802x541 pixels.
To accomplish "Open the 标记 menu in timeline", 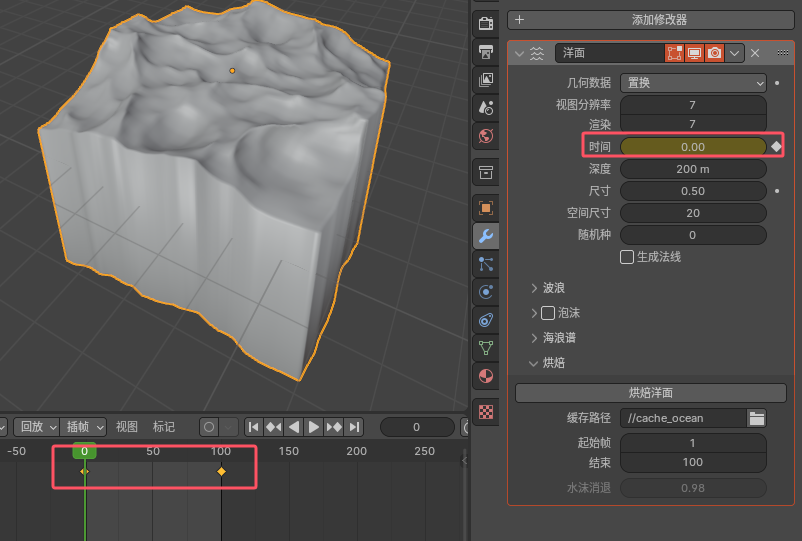I will (x=164, y=427).
